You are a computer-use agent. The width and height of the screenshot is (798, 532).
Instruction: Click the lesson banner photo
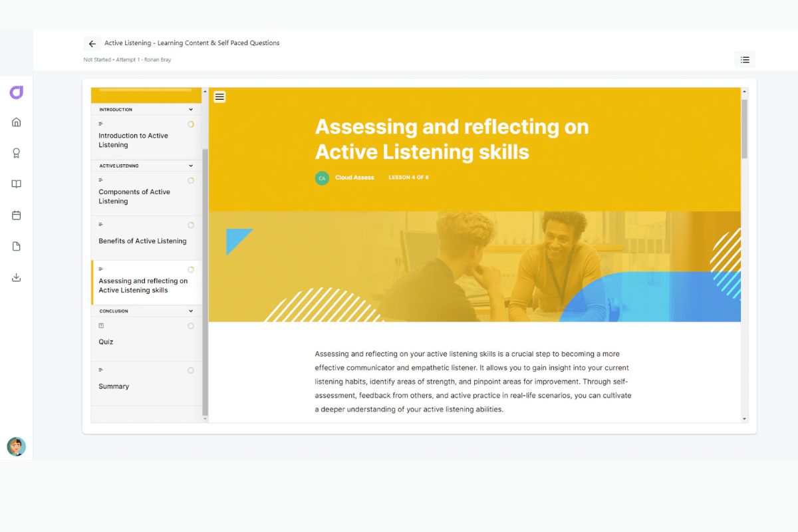[x=475, y=267]
